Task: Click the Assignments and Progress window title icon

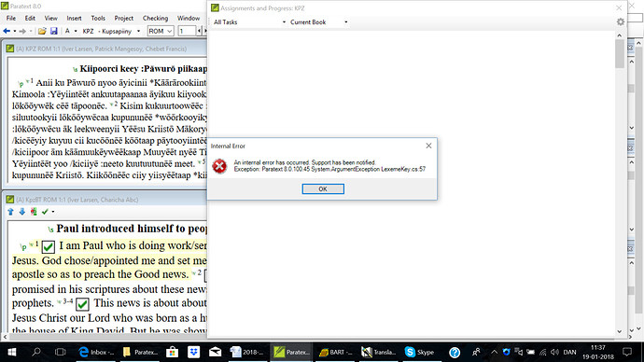Action: 215,7
